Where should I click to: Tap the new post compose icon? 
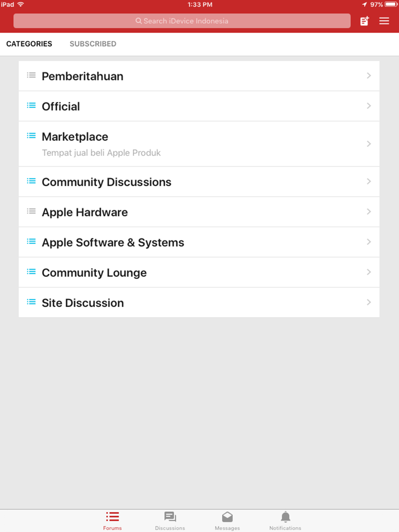364,21
